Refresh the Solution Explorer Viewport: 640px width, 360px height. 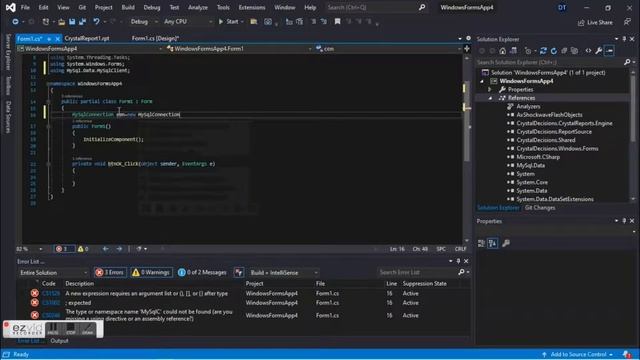(553, 51)
